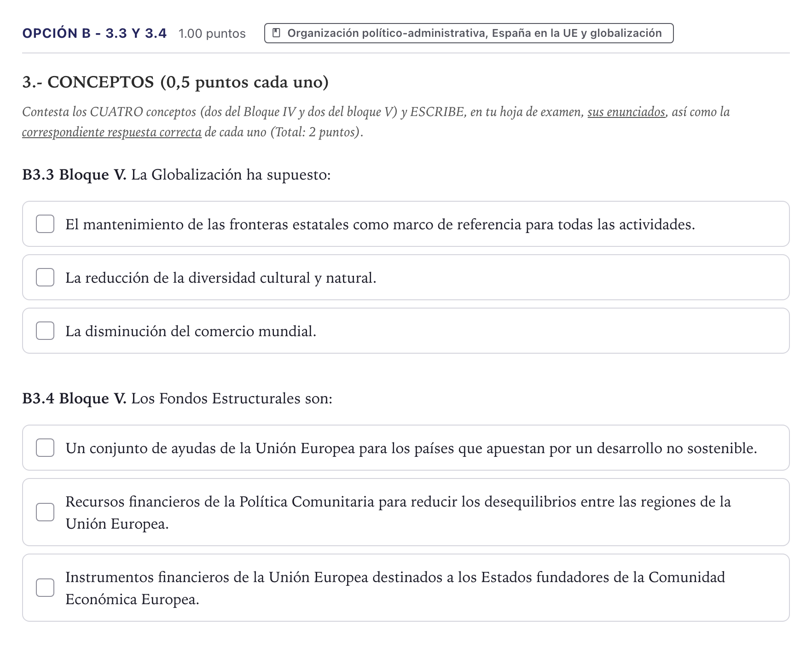
Task: Select answer text about 'Estados fundadores de la Comunidad'
Action: [x=395, y=588]
